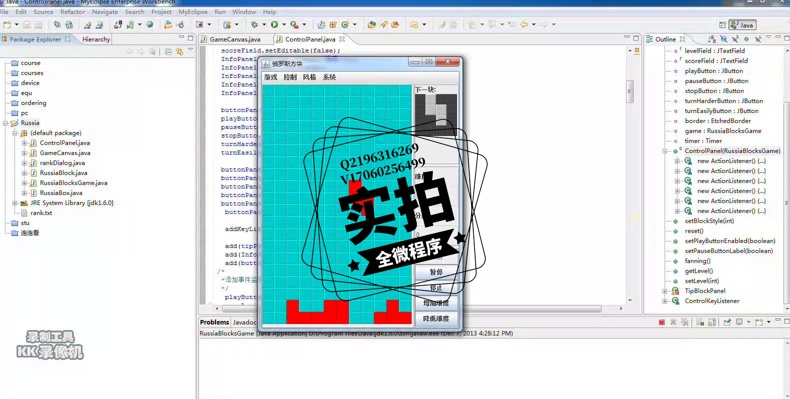Screen dimensions: 790x399
Task: Switch to the GameCanvas.java editor tab
Action: (235, 39)
